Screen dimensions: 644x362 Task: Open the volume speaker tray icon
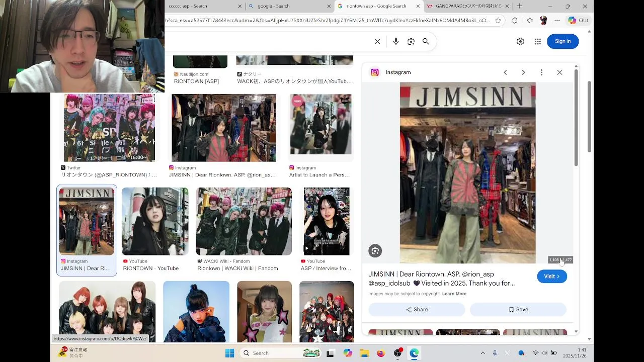(x=544, y=353)
